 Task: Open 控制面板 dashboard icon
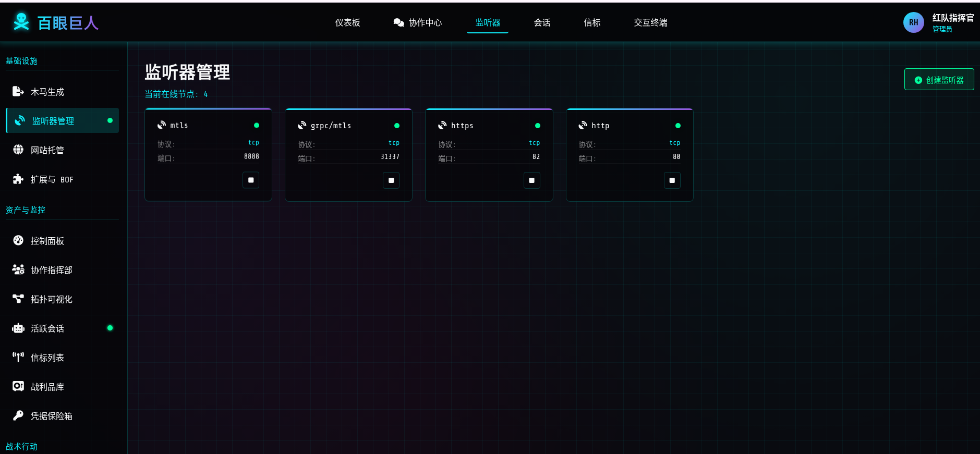pos(18,241)
